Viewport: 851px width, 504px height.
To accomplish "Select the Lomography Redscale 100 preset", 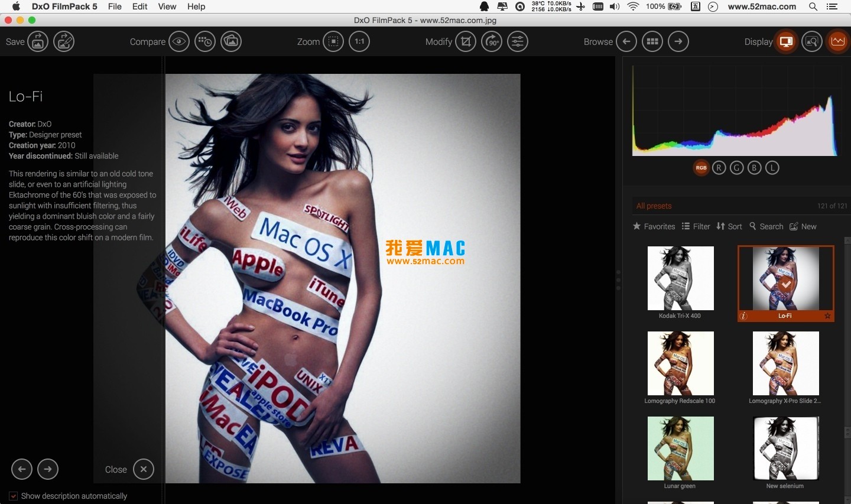I will pyautogui.click(x=680, y=363).
